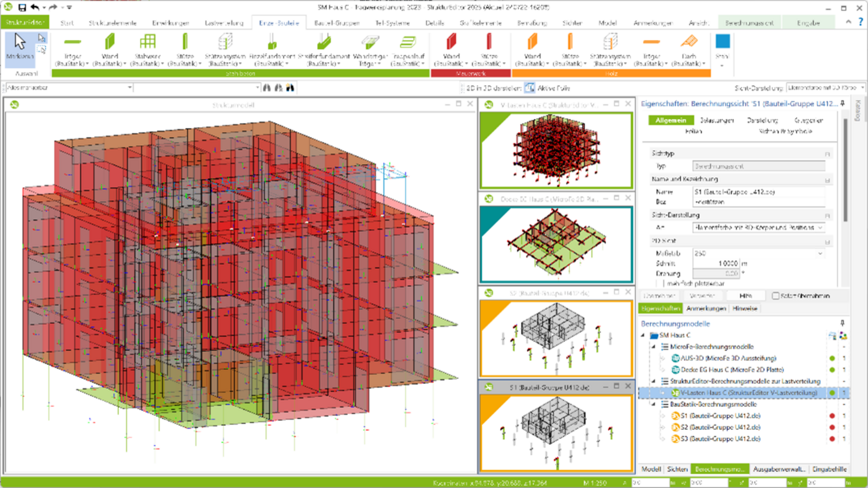Open the Anmerkungen properties tab
Image resolution: width=868 pixels, height=488 pixels.
706,309
